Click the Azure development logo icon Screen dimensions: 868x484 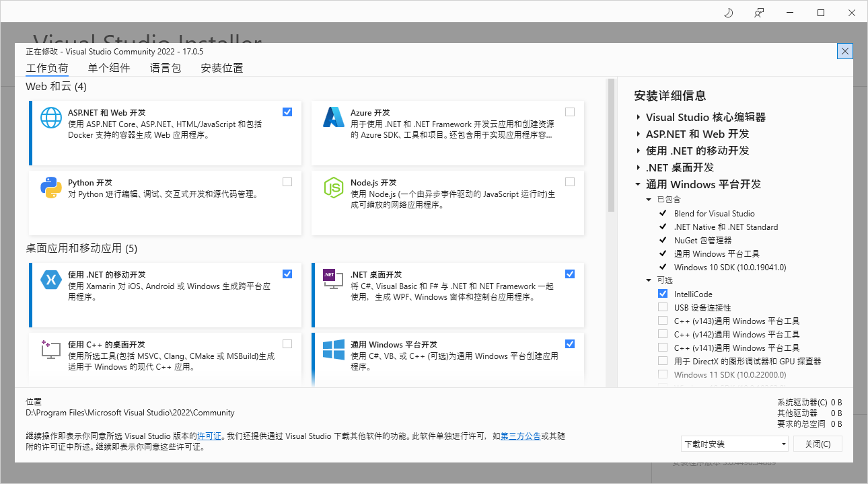334,118
